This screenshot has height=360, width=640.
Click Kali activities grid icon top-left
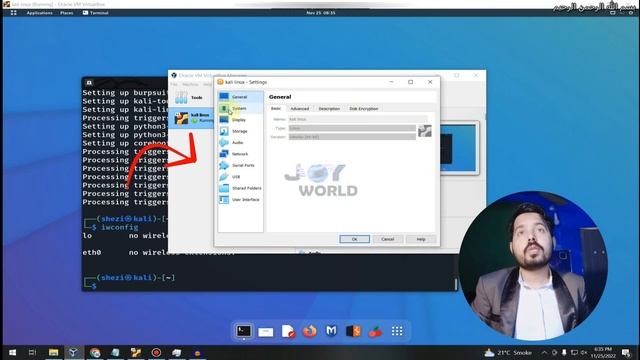click(13, 13)
